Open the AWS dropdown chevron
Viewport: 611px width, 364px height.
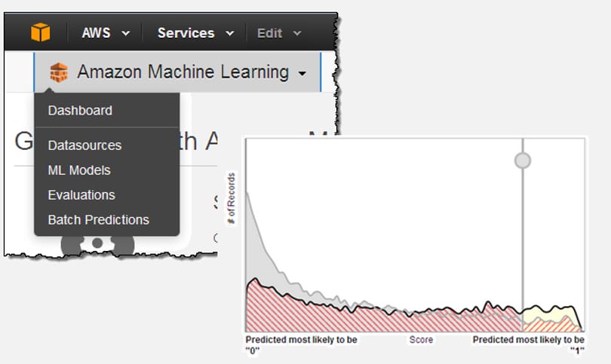(x=125, y=33)
